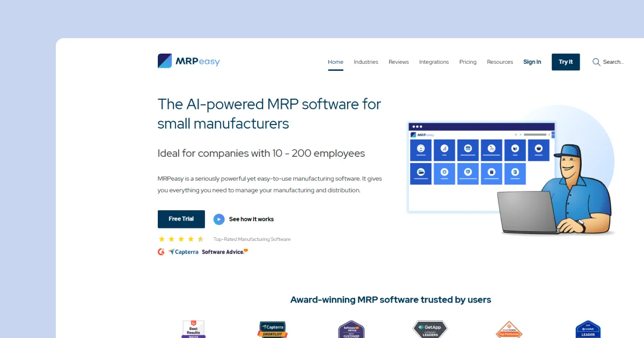644x338 pixels.
Task: Open the GetApp Category Leaders badge
Action: 430,329
